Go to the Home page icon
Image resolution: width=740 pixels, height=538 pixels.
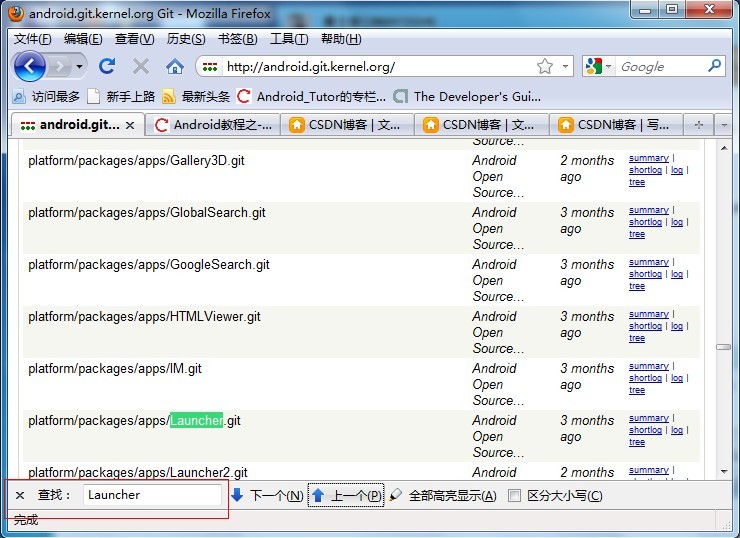175,67
